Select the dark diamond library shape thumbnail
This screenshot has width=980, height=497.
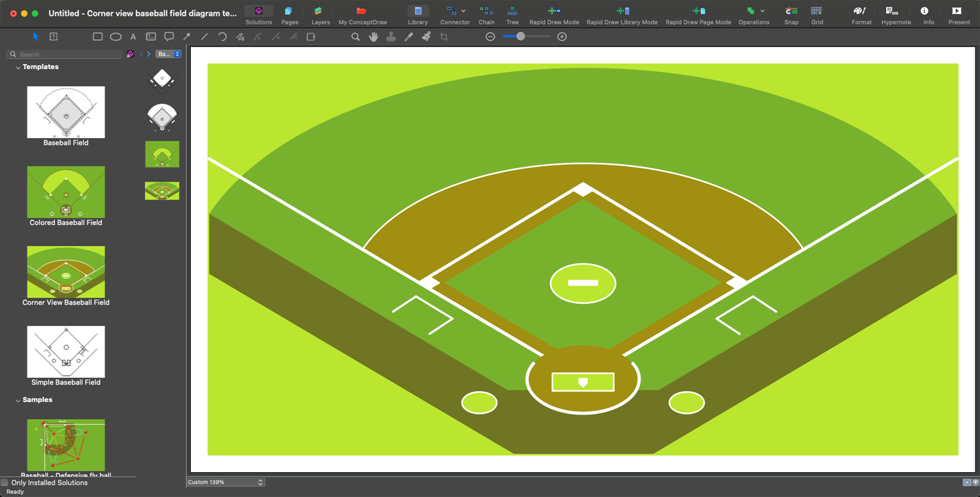pyautogui.click(x=162, y=80)
